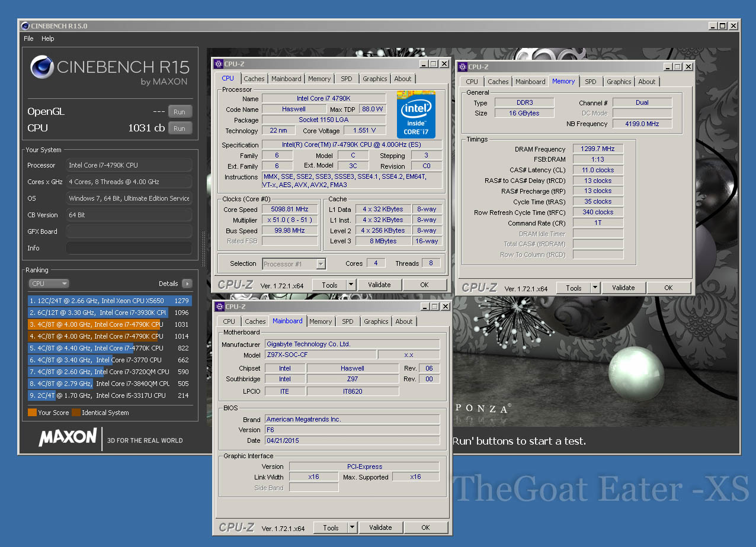Open Tools dropdown arrow in CPU-Z Mainboard window
The height and width of the screenshot is (547, 756).
352,527
